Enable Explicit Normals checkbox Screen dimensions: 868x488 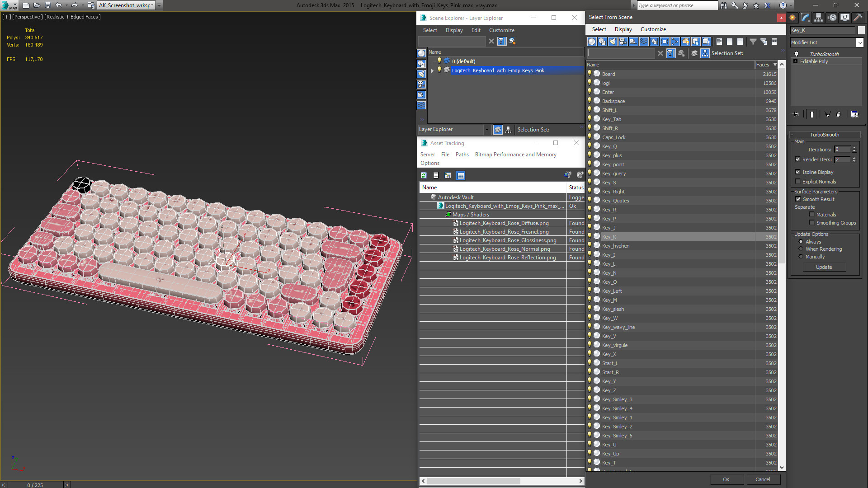[797, 182]
